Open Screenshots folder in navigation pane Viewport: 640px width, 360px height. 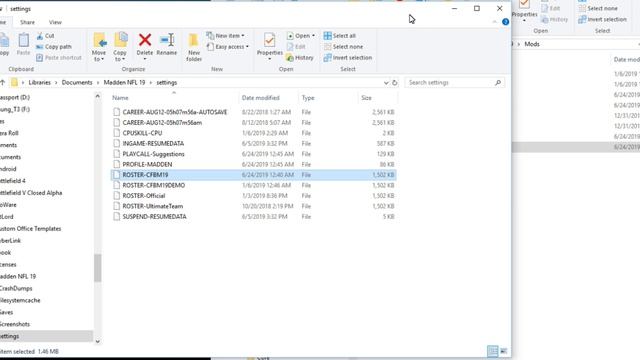click(x=15, y=324)
